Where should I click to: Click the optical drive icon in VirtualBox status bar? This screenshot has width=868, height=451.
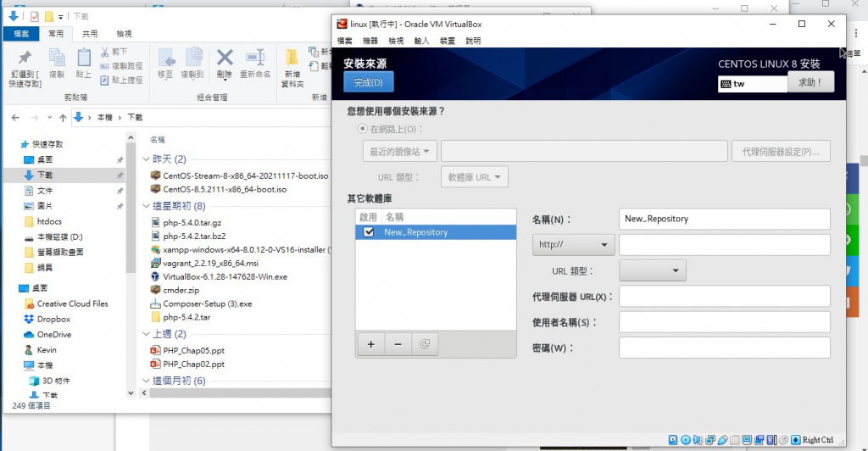685,440
